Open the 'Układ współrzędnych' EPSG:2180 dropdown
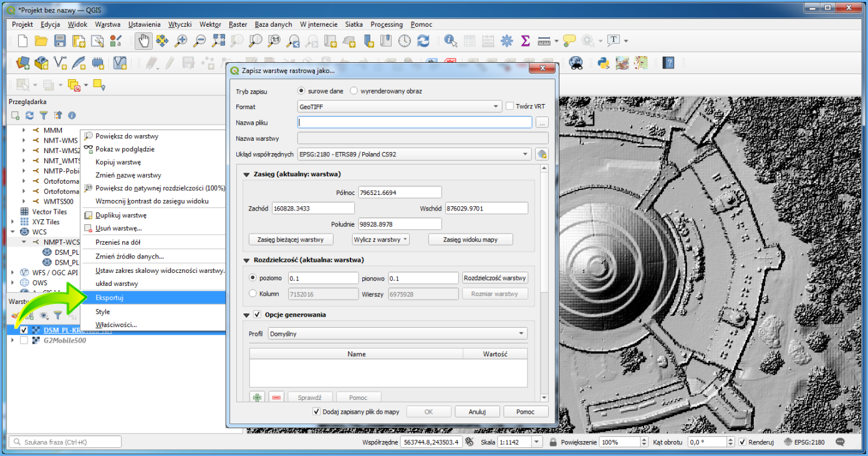 415,154
